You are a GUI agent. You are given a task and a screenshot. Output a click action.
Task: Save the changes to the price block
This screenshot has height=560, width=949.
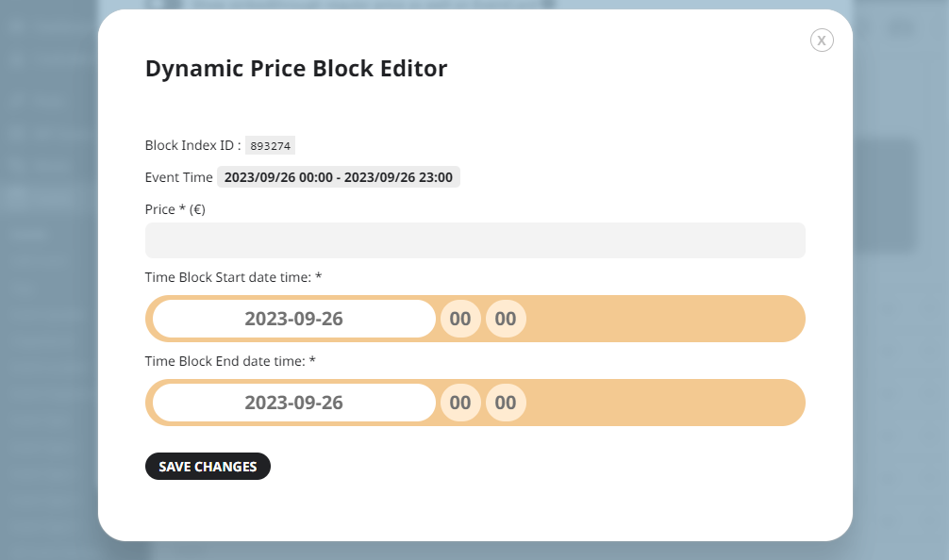(x=208, y=467)
